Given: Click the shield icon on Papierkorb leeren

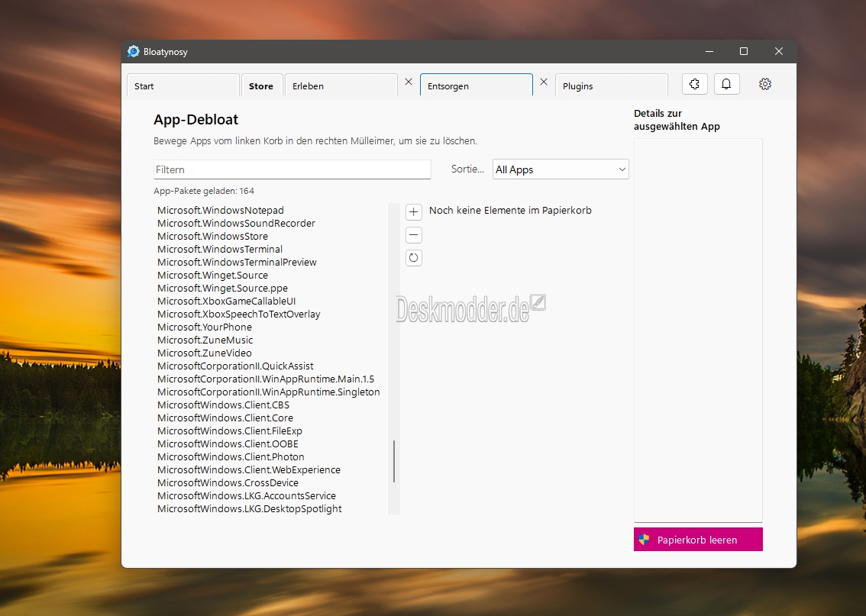Looking at the screenshot, I should [644, 539].
